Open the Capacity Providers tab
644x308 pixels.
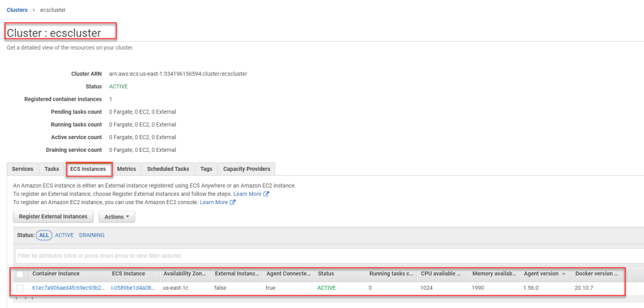pos(246,169)
